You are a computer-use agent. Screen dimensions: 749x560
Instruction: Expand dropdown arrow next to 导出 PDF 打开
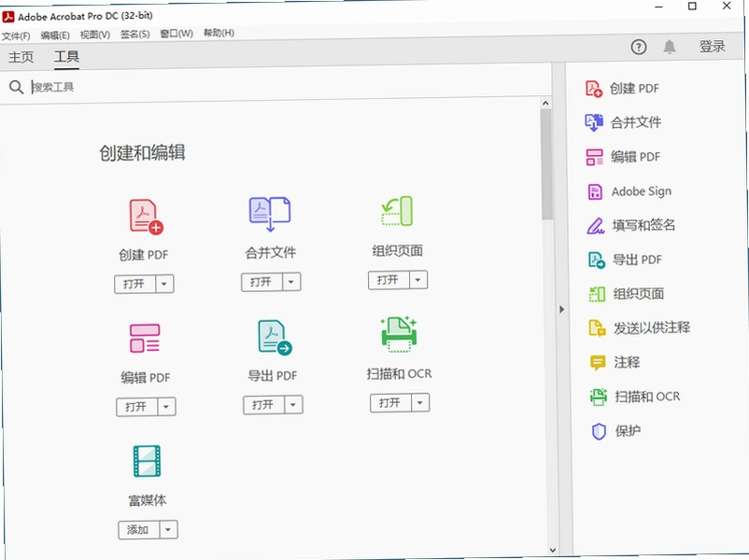pyautogui.click(x=293, y=405)
